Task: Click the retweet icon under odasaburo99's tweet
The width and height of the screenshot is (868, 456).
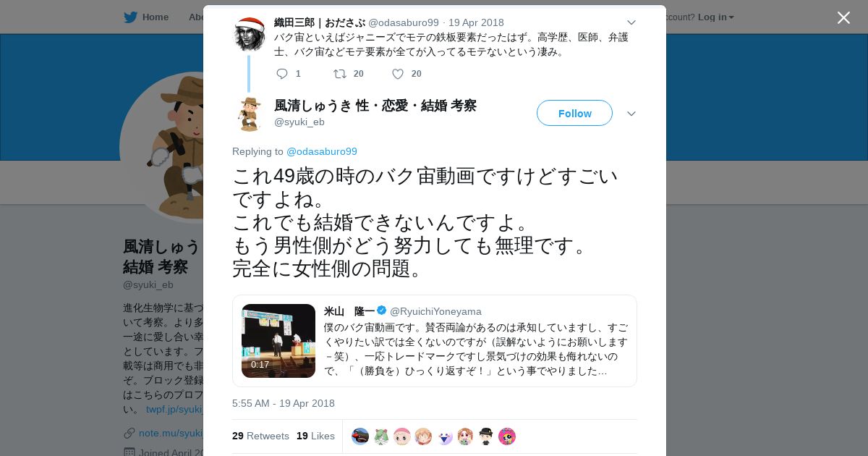Action: point(339,74)
